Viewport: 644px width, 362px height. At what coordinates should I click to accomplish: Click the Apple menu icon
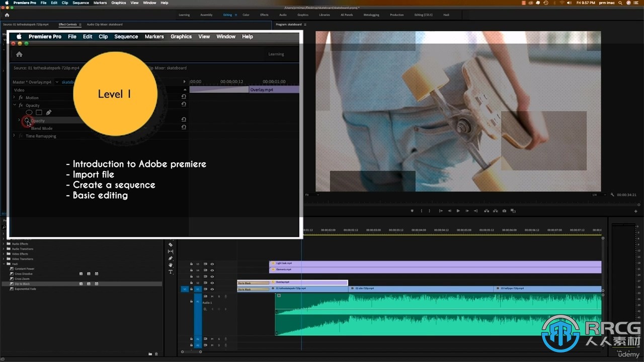tap(7, 3)
